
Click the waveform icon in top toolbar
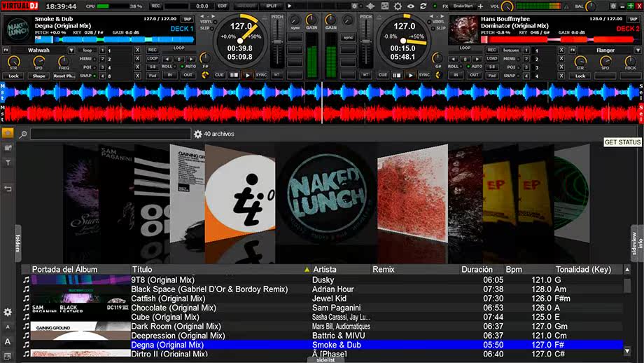(x=370, y=6)
